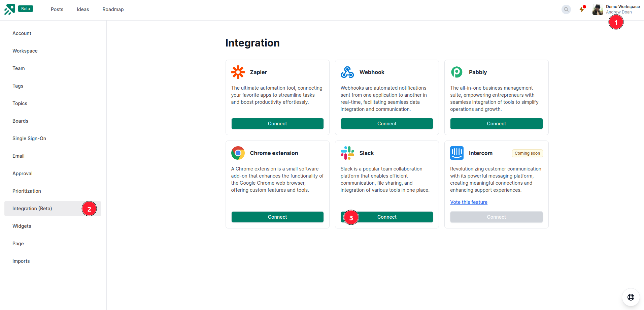Open search via magnifier icon
Image resolution: width=644 pixels, height=310 pixels.
click(x=566, y=9)
